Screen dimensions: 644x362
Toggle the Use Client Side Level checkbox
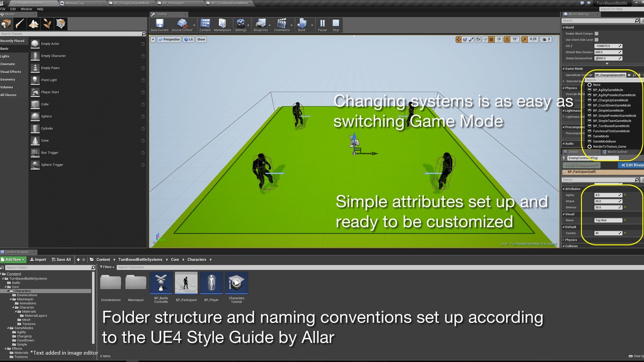pyautogui.click(x=597, y=40)
